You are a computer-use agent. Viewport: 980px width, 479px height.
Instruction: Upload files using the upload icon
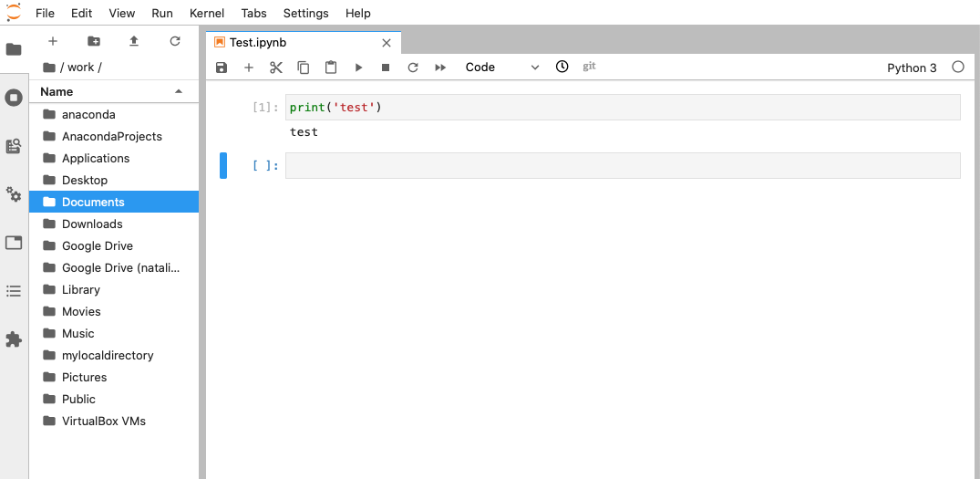click(134, 41)
